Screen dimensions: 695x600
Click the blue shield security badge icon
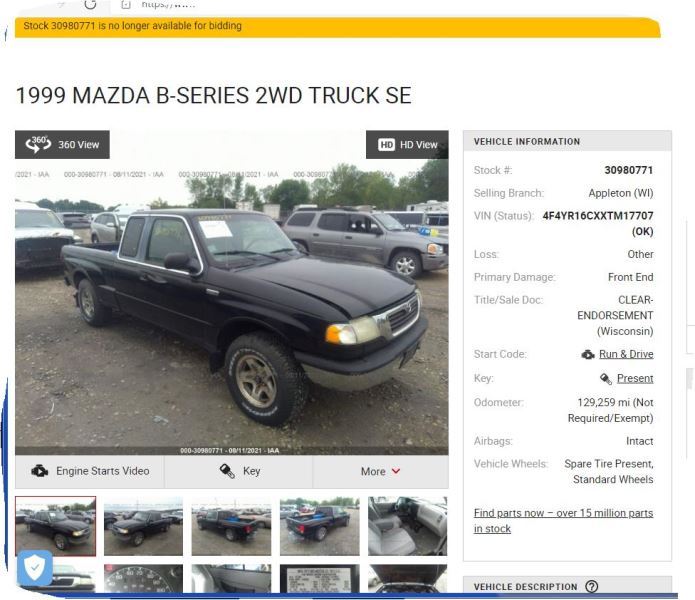[x=35, y=568]
